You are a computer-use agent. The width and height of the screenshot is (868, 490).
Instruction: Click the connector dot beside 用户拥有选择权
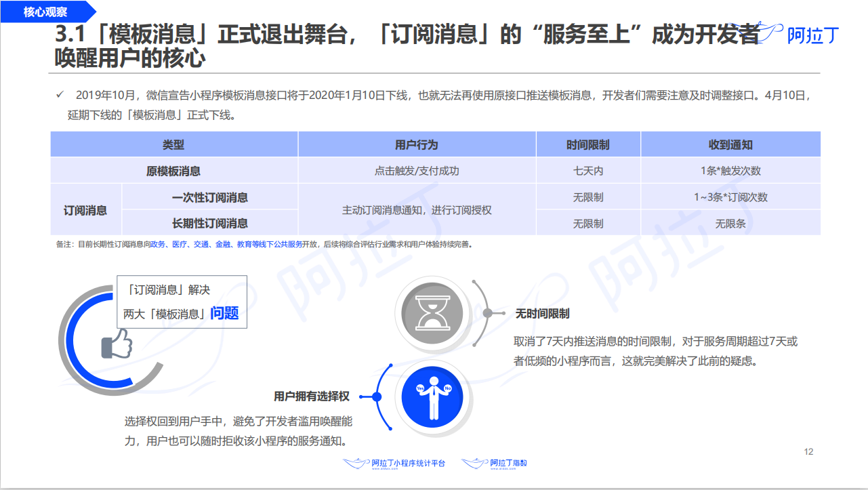click(377, 396)
